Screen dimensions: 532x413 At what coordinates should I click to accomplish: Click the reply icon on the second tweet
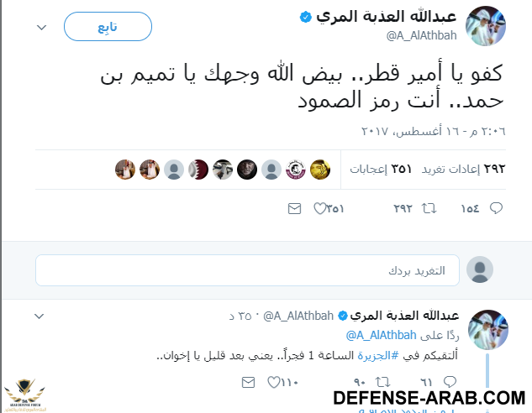(495, 382)
